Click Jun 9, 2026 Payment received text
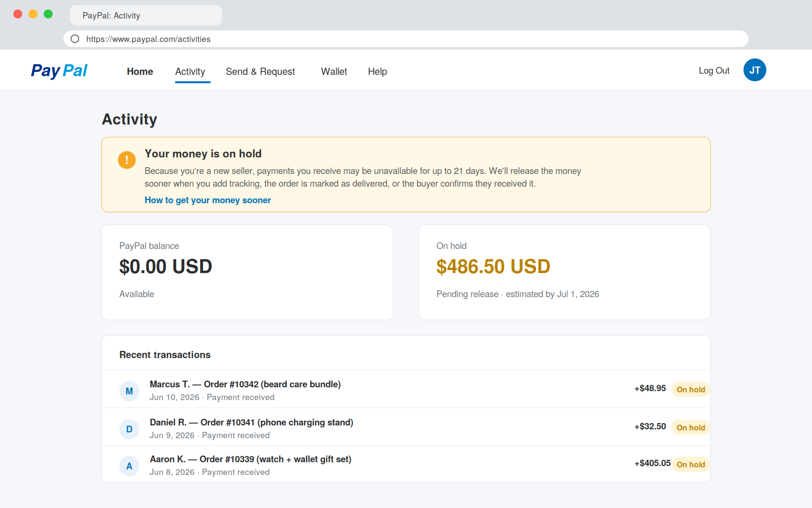 (210, 435)
